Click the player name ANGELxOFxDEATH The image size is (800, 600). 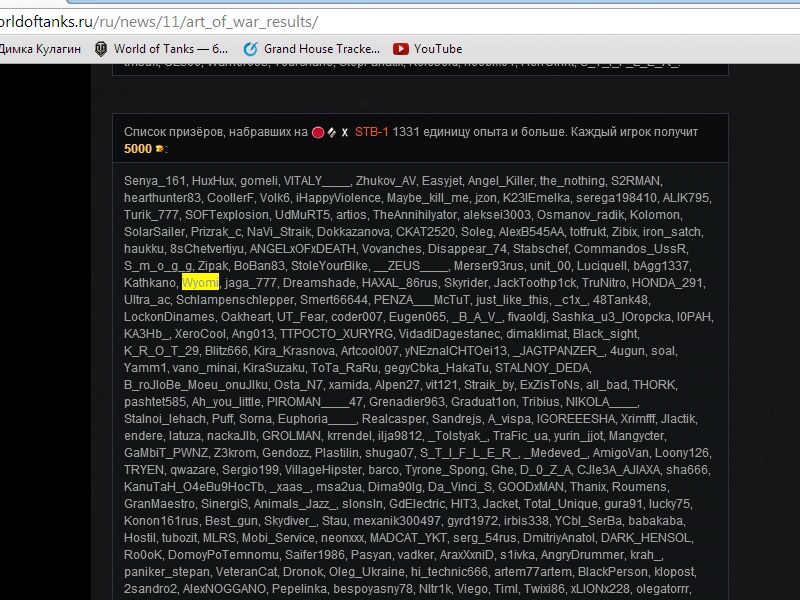click(303, 249)
